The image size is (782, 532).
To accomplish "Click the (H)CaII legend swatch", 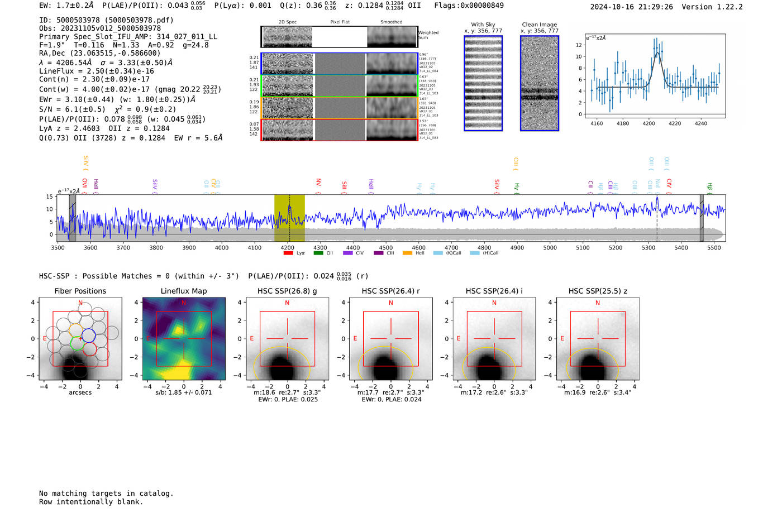I will (x=475, y=253).
